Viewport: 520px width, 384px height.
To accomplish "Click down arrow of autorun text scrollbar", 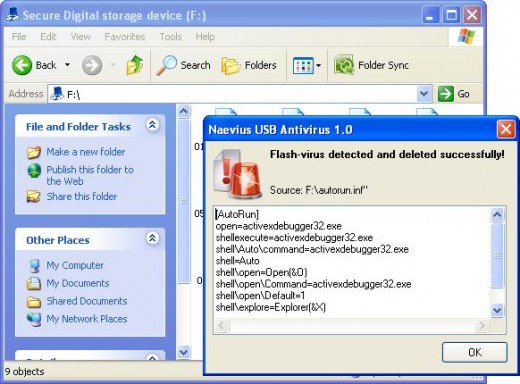I will (497, 311).
